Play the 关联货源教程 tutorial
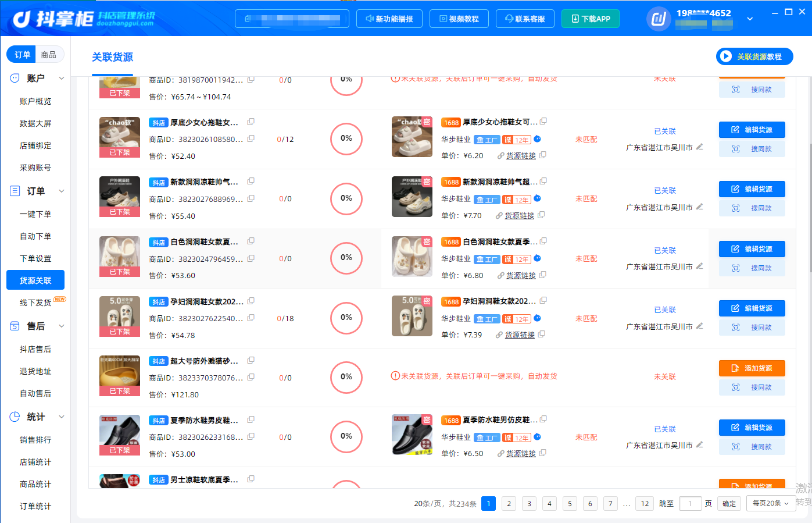 [x=754, y=56]
